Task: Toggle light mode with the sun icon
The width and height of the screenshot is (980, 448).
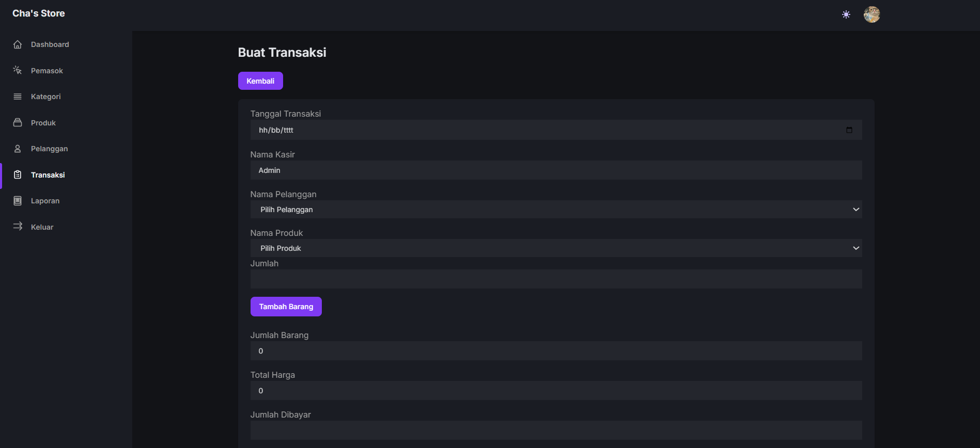Action: point(846,14)
